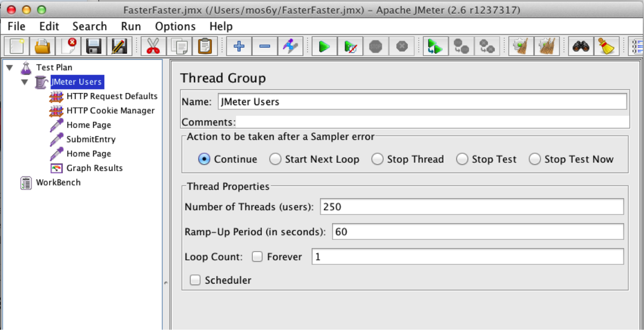Open the Run menu
Screen dimensions: 644x330
[x=131, y=26]
